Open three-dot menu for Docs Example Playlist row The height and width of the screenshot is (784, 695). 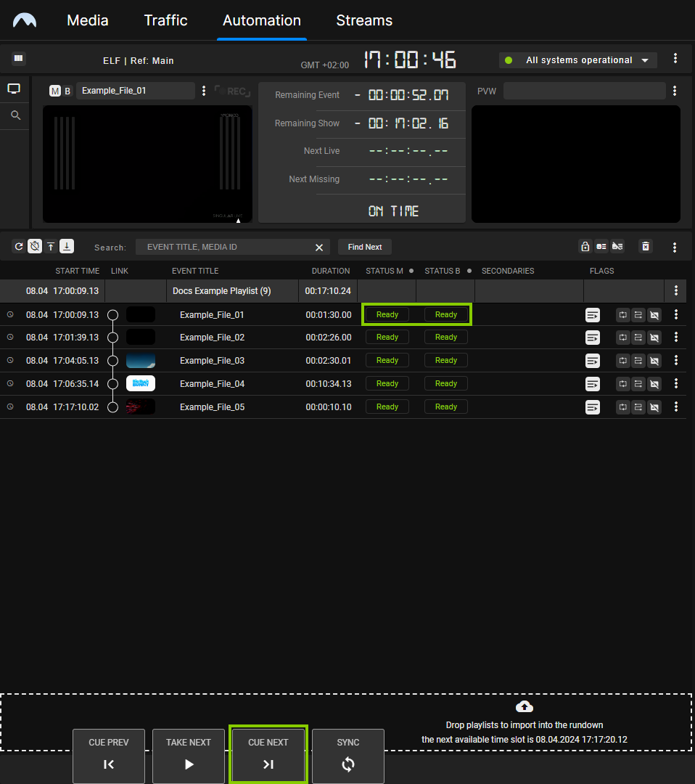click(676, 290)
